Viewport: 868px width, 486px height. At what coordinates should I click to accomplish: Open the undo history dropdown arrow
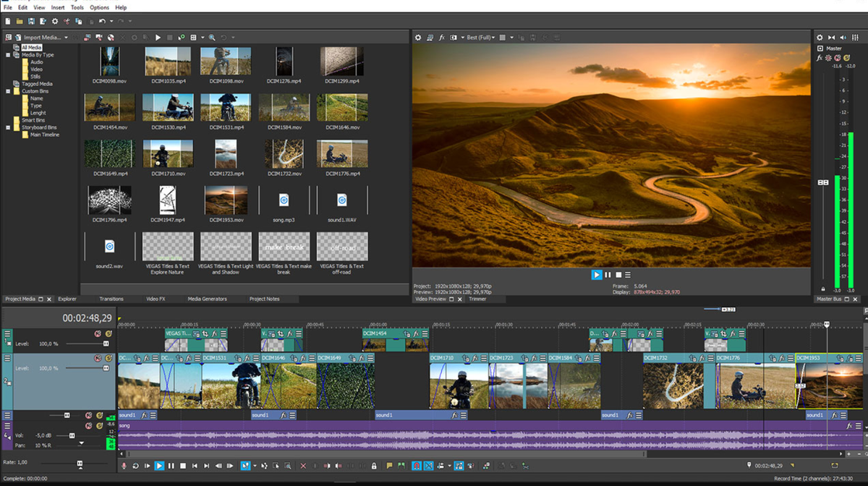click(111, 22)
